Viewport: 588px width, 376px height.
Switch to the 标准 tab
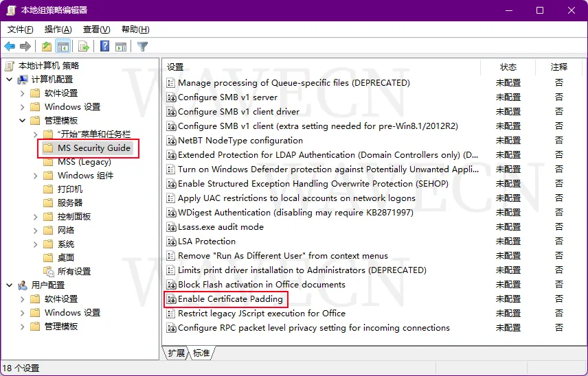[201, 353]
